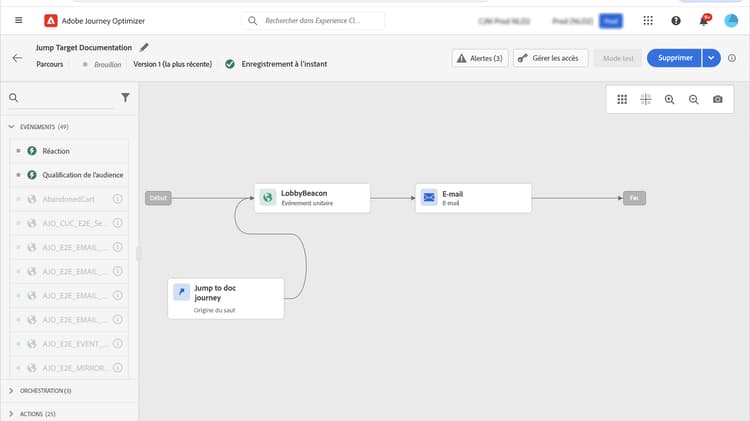Open the palette filter funnel
The height and width of the screenshot is (421, 750).
click(125, 98)
